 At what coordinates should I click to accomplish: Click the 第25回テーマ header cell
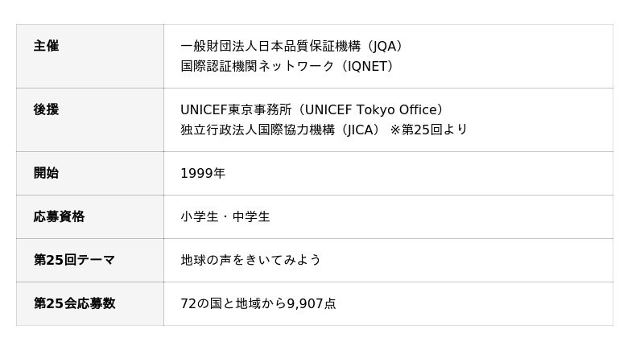coord(74,260)
